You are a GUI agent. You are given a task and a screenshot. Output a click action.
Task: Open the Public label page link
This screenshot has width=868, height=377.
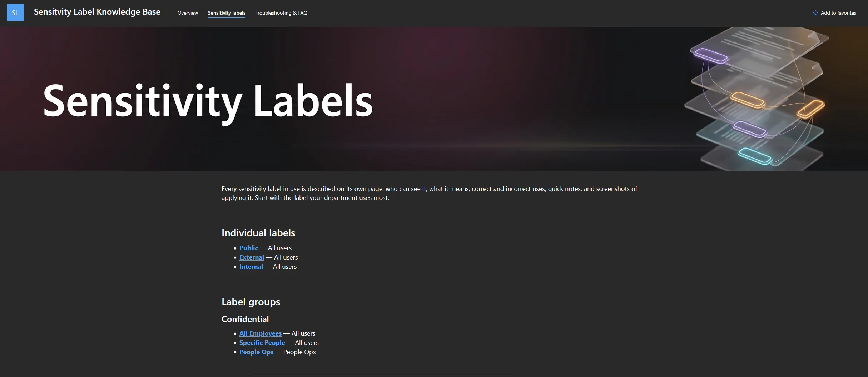(x=249, y=248)
